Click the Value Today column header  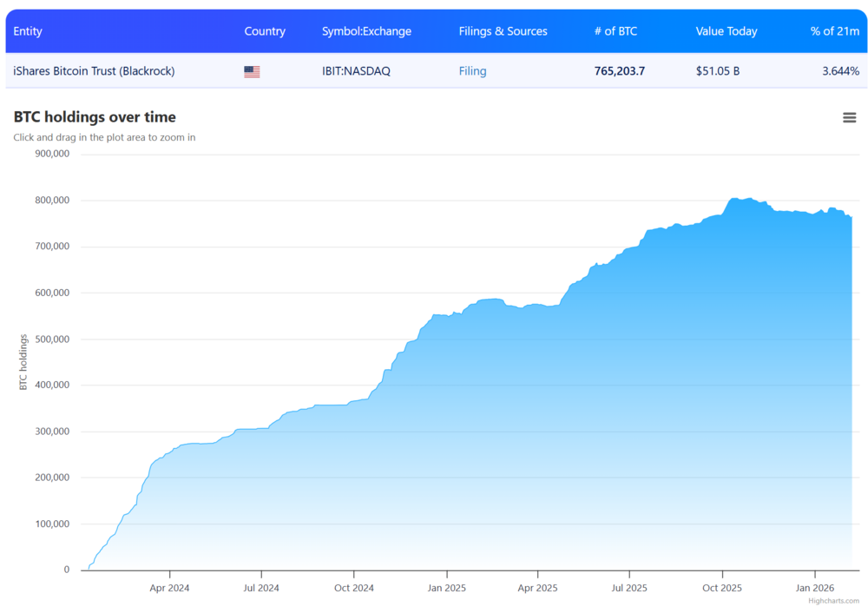(x=727, y=31)
